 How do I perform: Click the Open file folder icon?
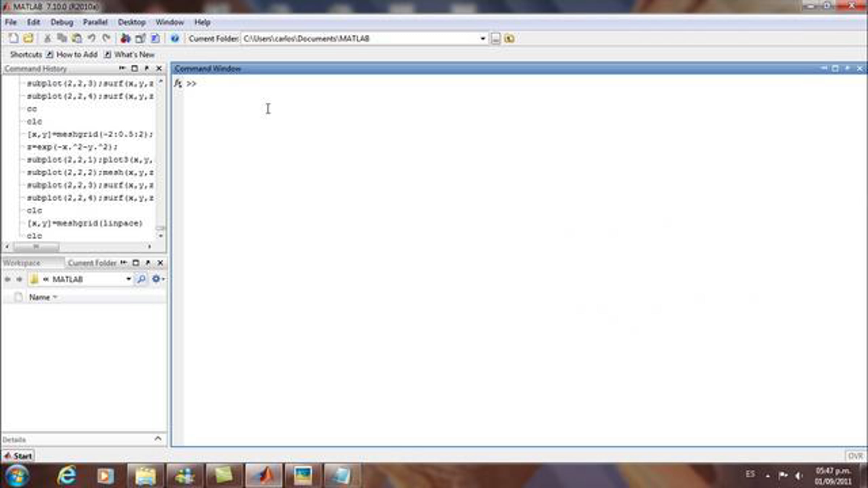pos(28,38)
